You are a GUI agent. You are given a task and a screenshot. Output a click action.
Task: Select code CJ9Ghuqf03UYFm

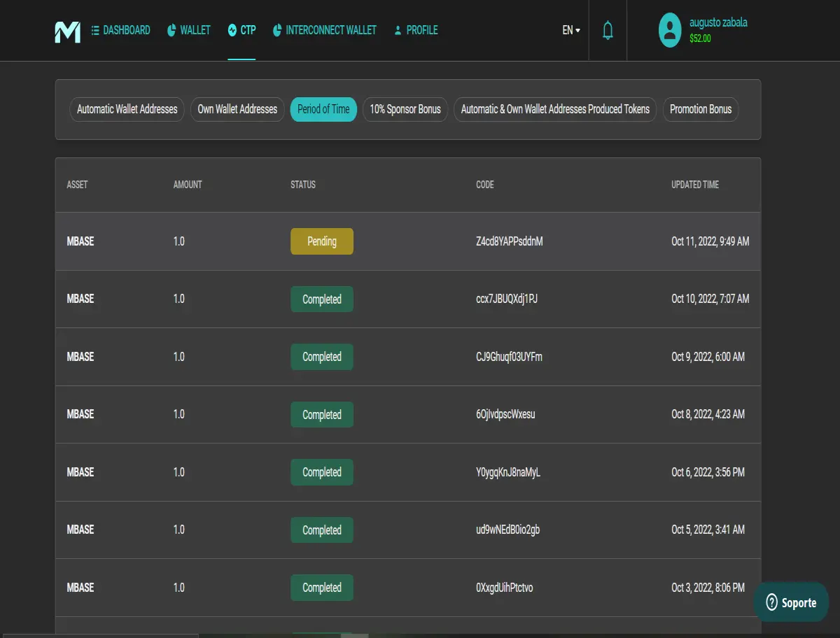pos(509,357)
